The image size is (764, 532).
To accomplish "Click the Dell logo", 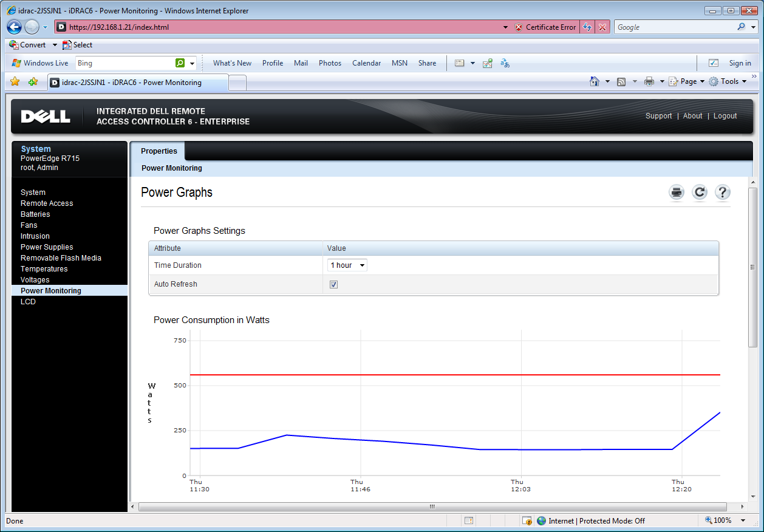I will [46, 117].
